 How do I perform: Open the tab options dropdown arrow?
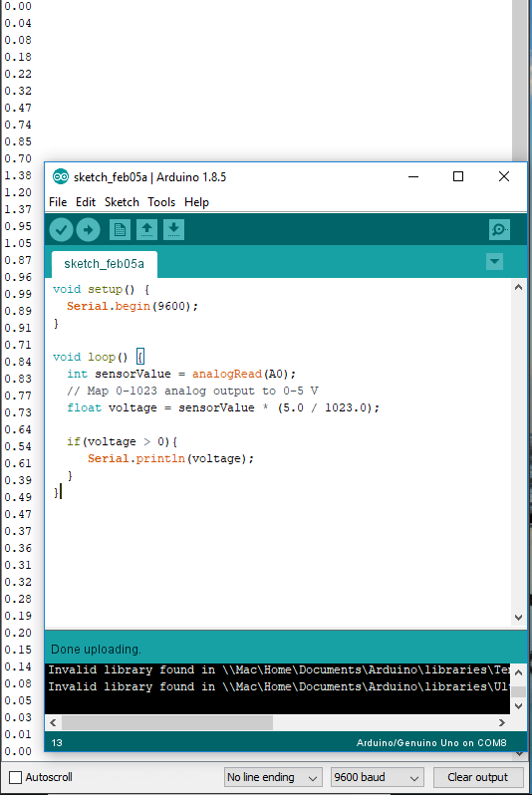pyautogui.click(x=494, y=262)
